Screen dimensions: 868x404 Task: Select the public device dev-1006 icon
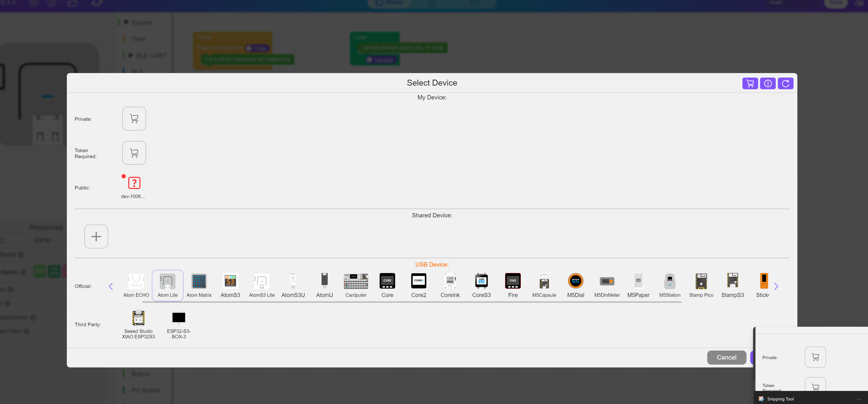tap(134, 183)
